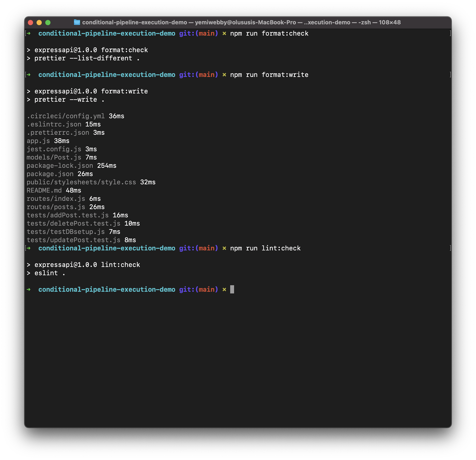Click the main branch label in purple prompt
Image resolution: width=476 pixels, height=460 pixels.
(x=207, y=33)
